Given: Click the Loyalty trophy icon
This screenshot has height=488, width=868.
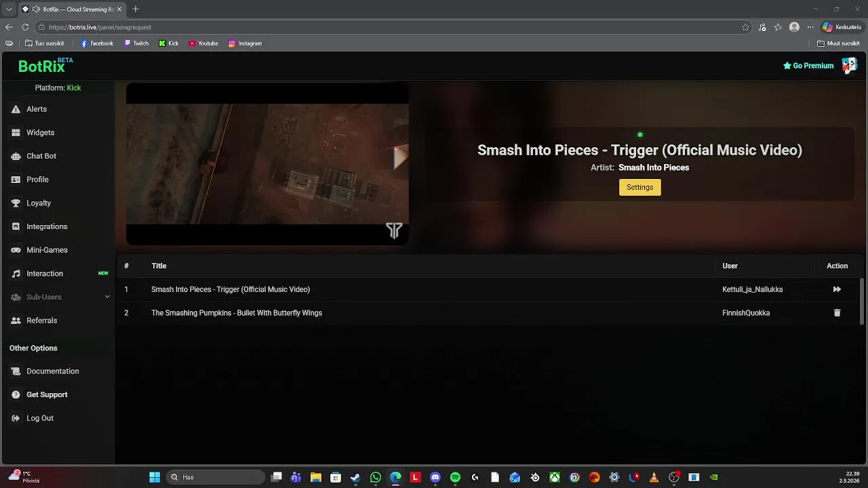Looking at the screenshot, I should (x=16, y=203).
